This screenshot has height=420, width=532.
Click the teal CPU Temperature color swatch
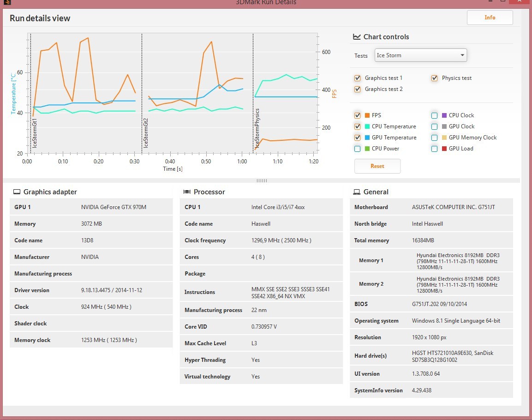click(367, 126)
